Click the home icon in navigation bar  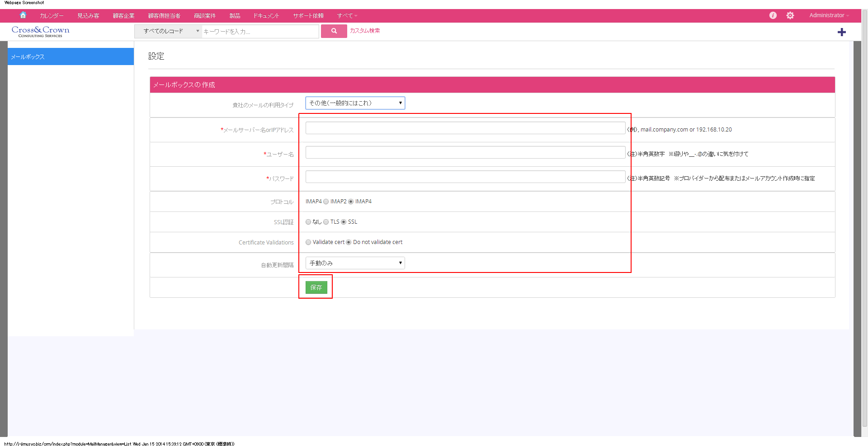tap(23, 15)
